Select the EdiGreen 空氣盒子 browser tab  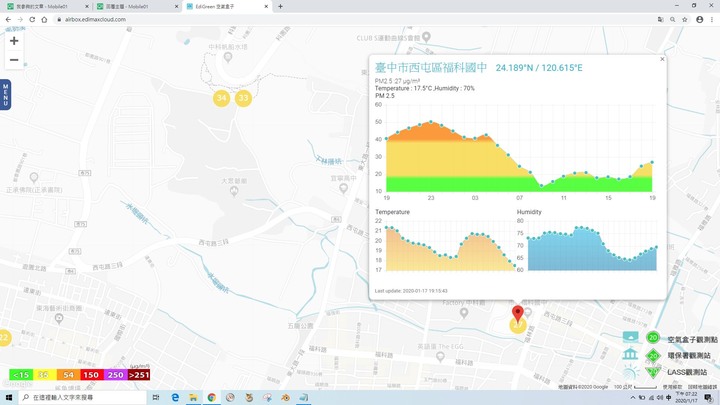[x=227, y=6]
